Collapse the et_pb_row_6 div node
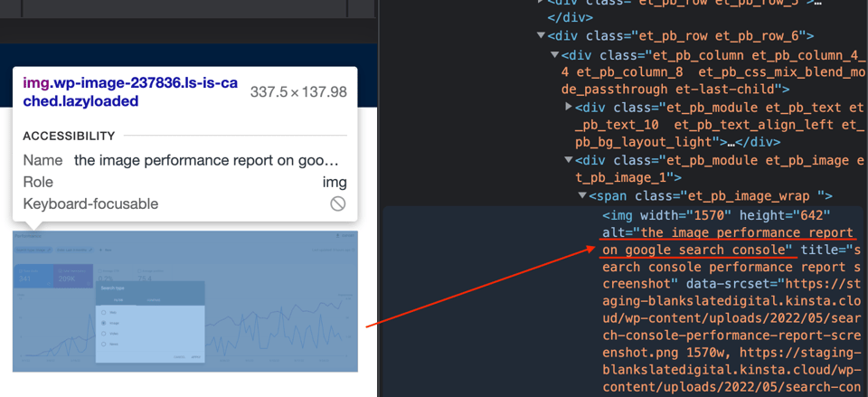868x397 pixels. [541, 35]
